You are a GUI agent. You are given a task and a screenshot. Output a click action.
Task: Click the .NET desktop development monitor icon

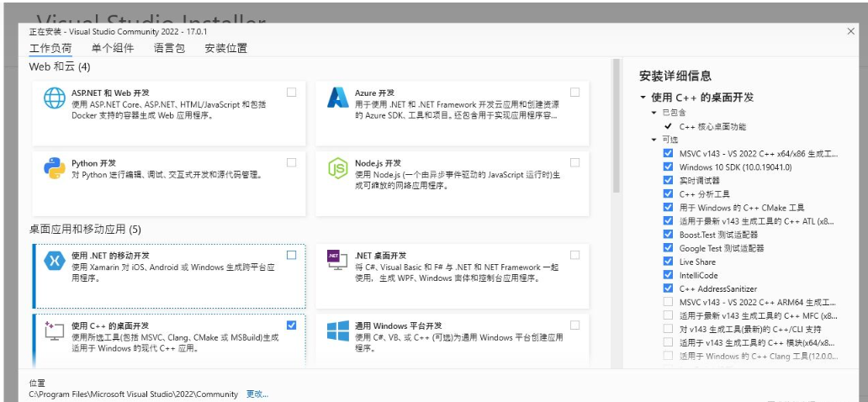(x=337, y=260)
